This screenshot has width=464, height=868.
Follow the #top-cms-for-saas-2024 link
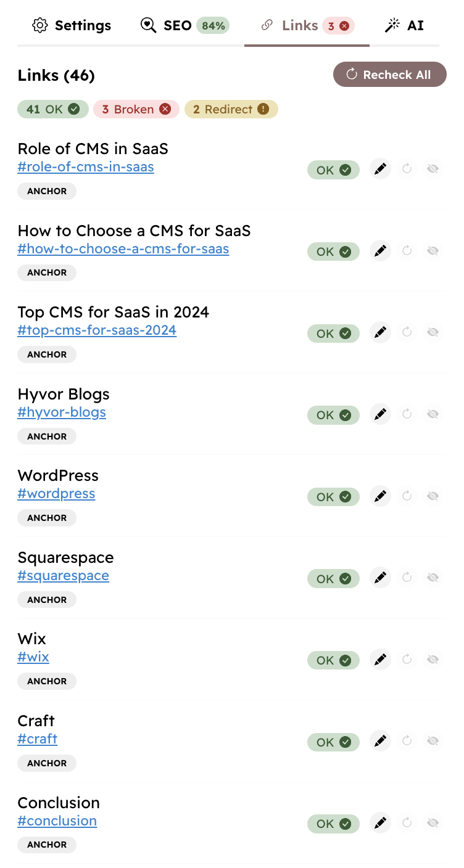(97, 330)
